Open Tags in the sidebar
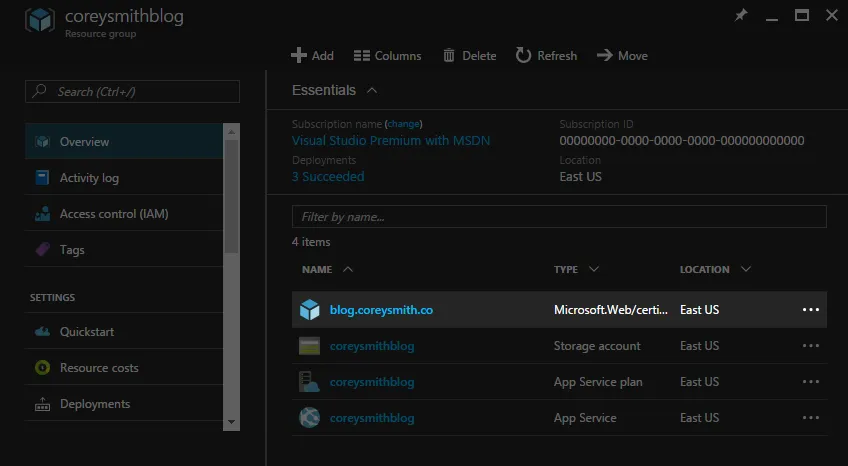Image resolution: width=848 pixels, height=466 pixels. (x=124, y=249)
